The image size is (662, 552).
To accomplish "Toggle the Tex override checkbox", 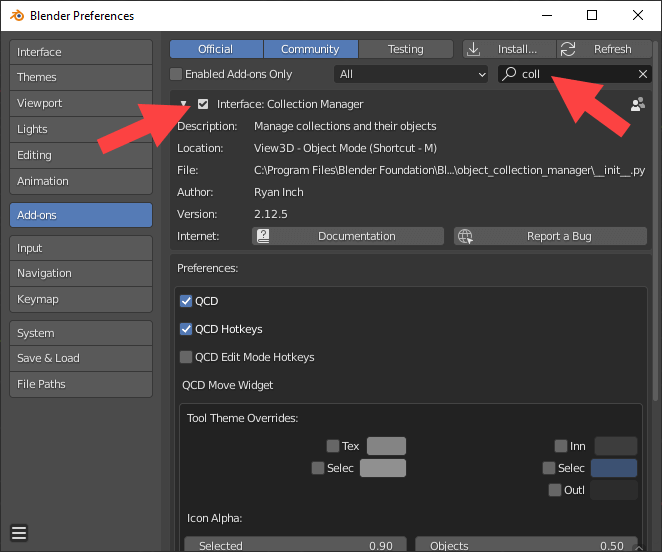I will coord(333,446).
